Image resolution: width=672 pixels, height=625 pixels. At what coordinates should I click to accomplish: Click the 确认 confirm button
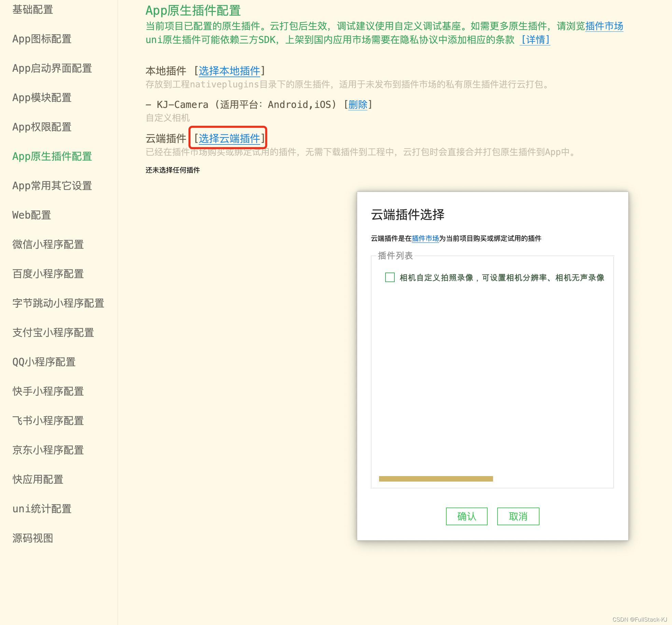click(x=466, y=516)
